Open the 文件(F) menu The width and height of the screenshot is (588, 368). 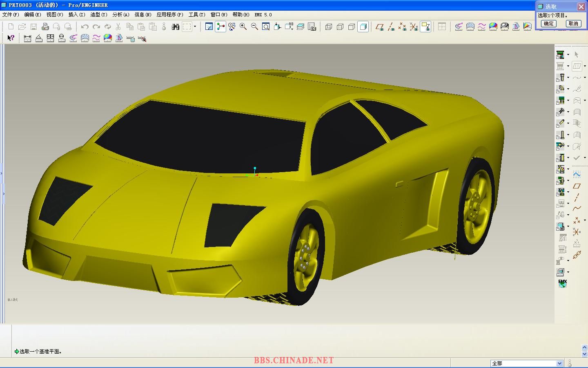[x=11, y=15]
